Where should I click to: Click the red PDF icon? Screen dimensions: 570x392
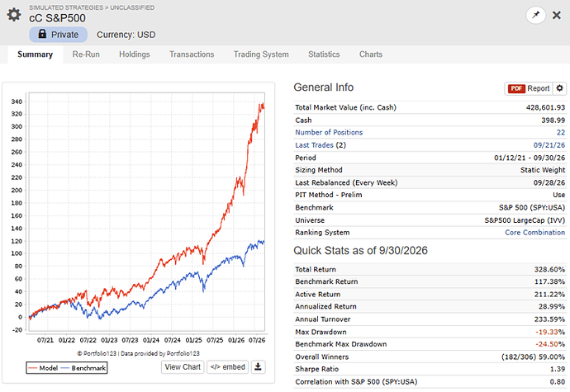tap(516, 88)
